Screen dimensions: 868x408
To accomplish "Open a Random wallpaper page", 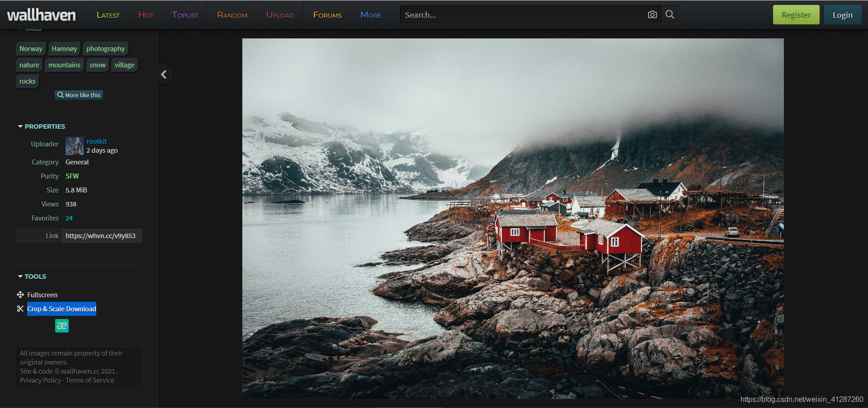I will [232, 15].
